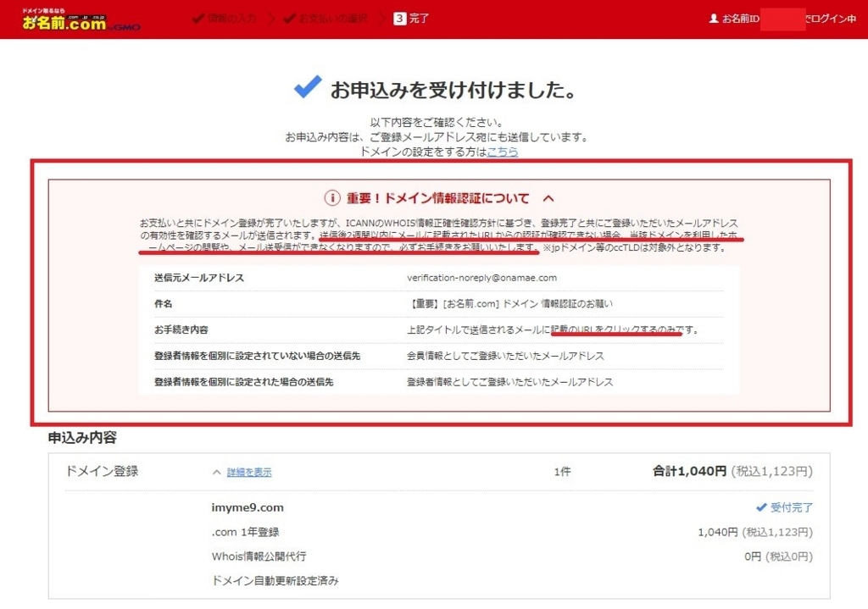Click the 受付完了 checkmark icon
Image resolution: width=868 pixels, height=609 pixels.
click(x=761, y=507)
